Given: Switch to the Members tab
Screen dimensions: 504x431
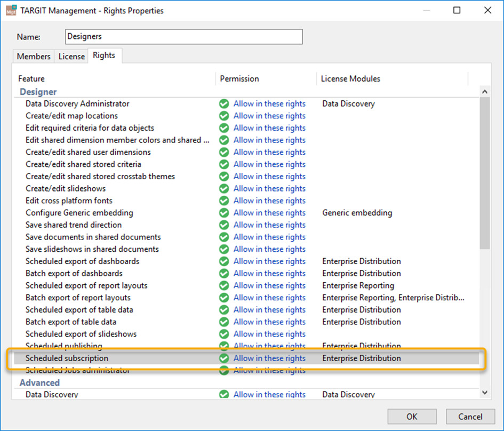Looking at the screenshot, I should point(34,56).
